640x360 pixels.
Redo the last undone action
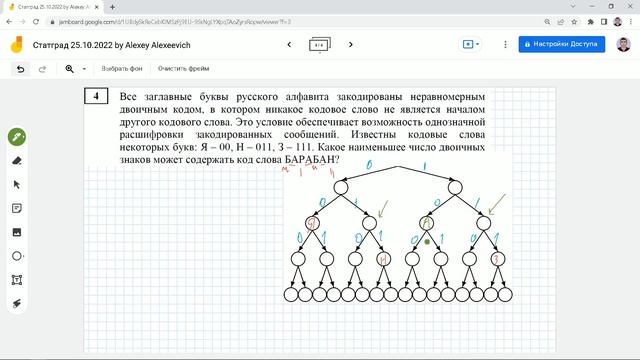tap(42, 69)
